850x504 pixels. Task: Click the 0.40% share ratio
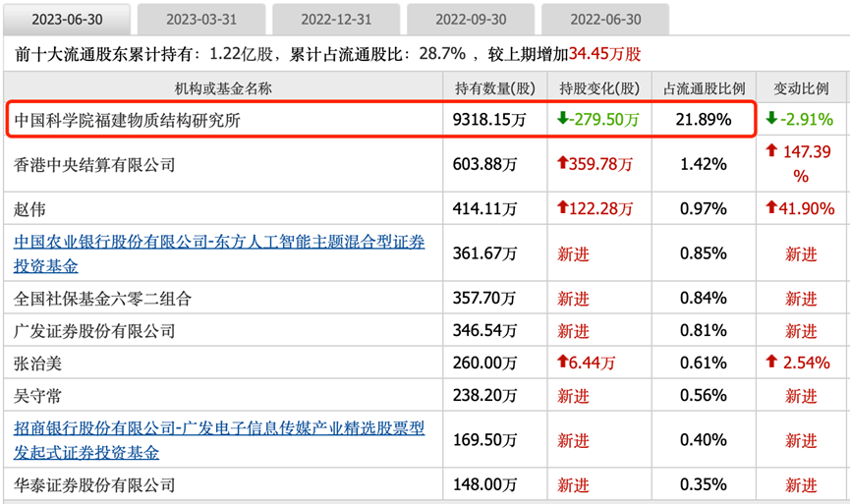click(x=704, y=439)
